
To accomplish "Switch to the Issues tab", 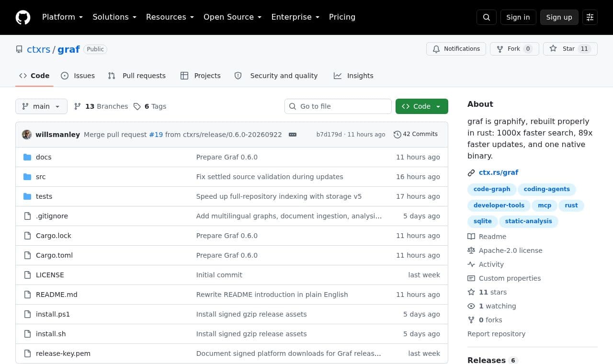I will pos(78,76).
